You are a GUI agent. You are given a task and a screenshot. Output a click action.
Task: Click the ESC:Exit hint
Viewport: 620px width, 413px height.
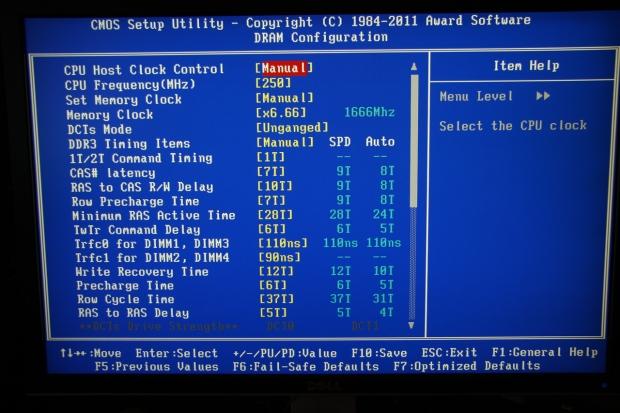tap(449, 352)
